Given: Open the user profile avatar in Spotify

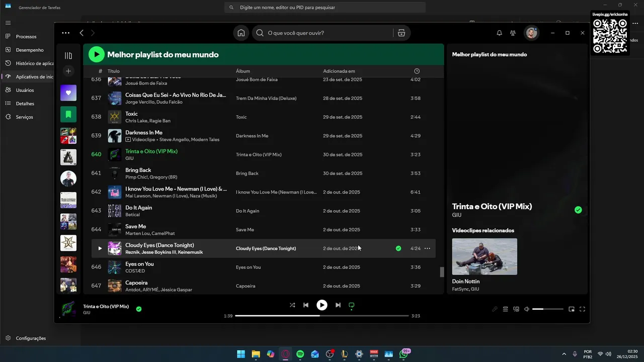Looking at the screenshot, I should (531, 33).
